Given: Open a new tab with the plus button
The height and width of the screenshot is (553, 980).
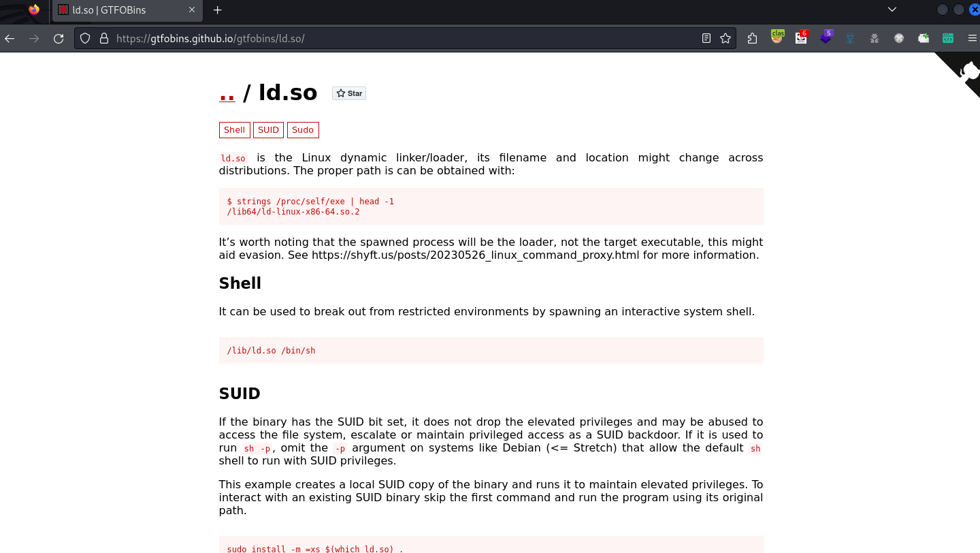Looking at the screenshot, I should (218, 10).
